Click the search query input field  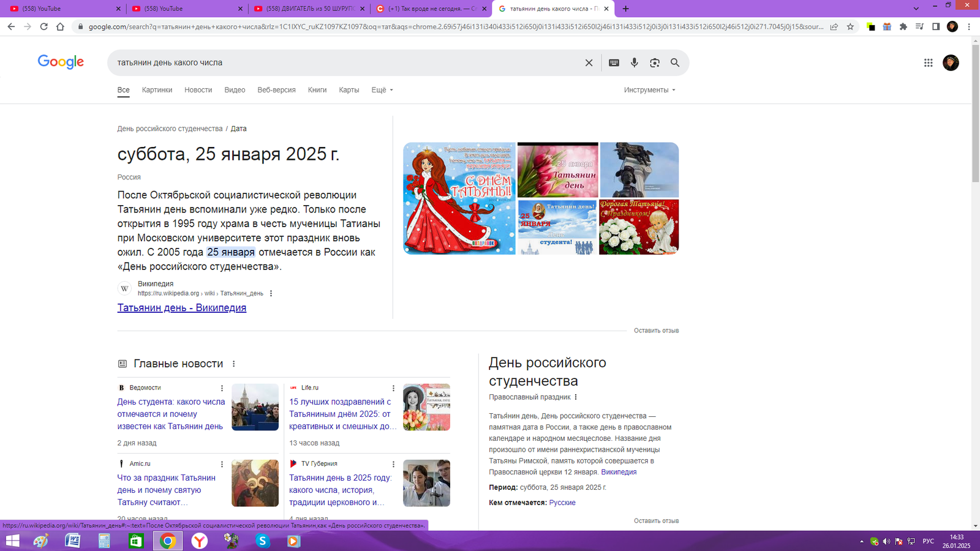(346, 62)
